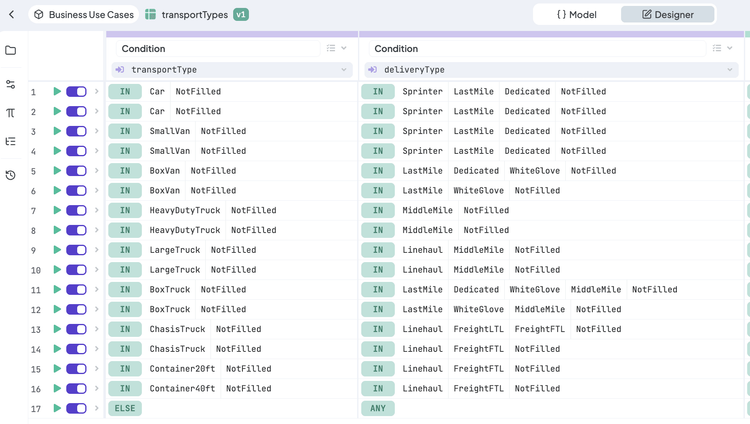This screenshot has width=750, height=424.
Task: Click the back arrow icon
Action: [11, 15]
